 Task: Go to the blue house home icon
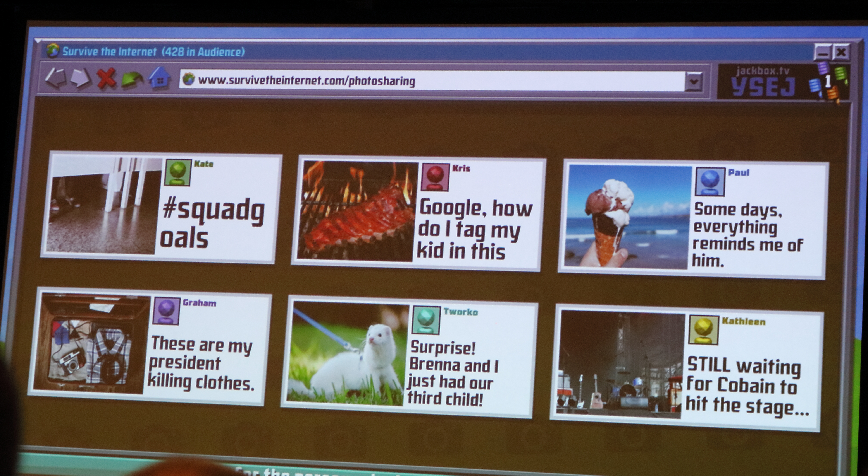(x=160, y=78)
